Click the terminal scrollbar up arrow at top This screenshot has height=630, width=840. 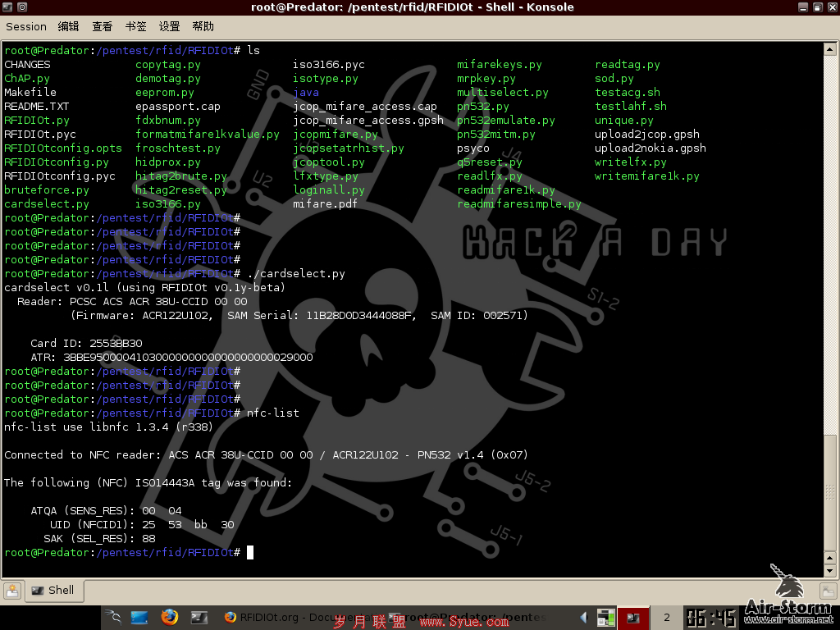click(x=830, y=50)
